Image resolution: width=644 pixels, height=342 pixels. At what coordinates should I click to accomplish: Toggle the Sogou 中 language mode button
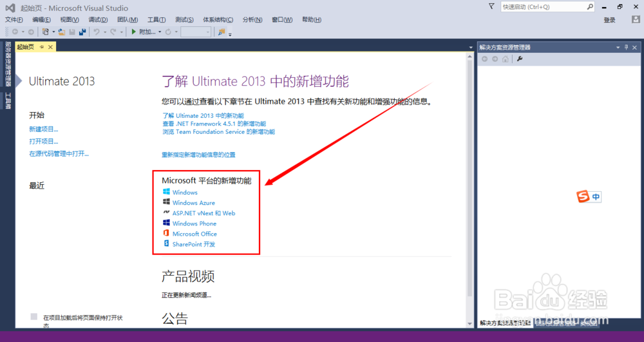click(596, 197)
